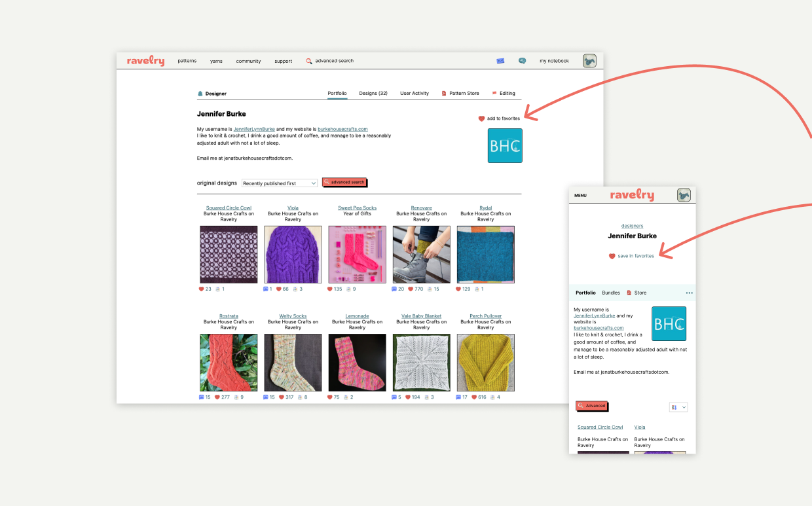Click the BHC logo on desktop page
This screenshot has width=812, height=506.
pyautogui.click(x=505, y=145)
